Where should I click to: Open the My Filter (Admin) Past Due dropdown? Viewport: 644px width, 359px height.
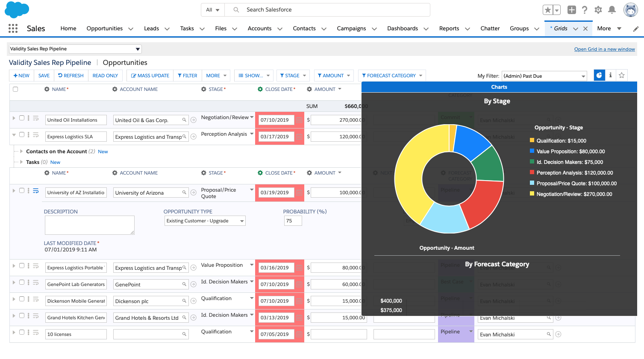pyautogui.click(x=544, y=76)
